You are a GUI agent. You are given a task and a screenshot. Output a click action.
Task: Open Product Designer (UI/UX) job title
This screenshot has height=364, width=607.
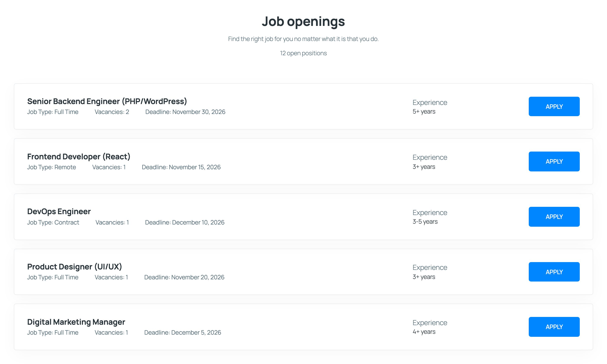[x=74, y=267]
